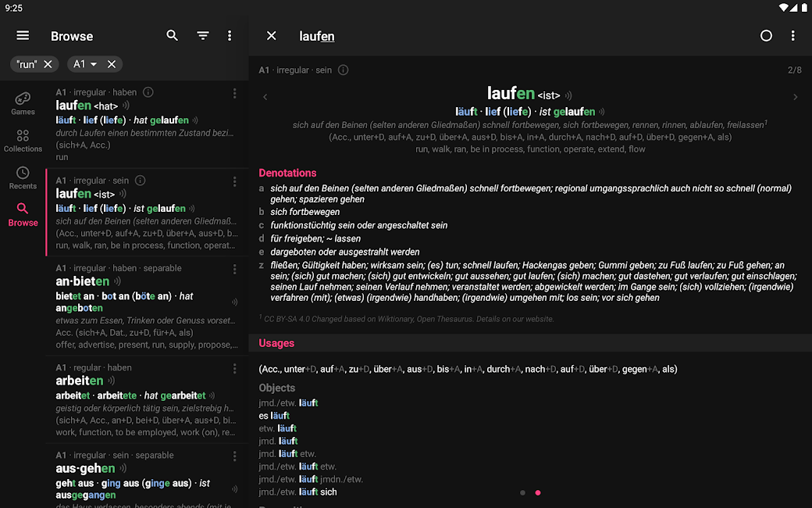Go to previous entry with left chevron
Image resolution: width=812 pixels, height=508 pixels.
point(265,97)
